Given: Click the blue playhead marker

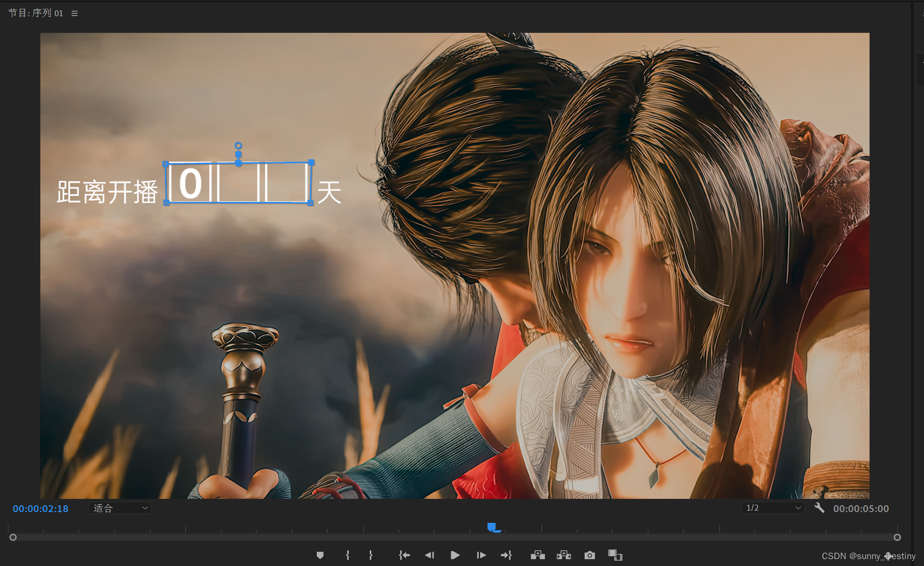Looking at the screenshot, I should [492, 527].
